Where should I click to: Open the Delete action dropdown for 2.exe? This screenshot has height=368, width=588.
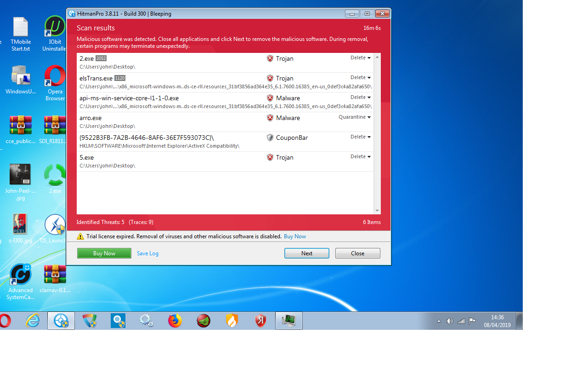pyautogui.click(x=361, y=58)
